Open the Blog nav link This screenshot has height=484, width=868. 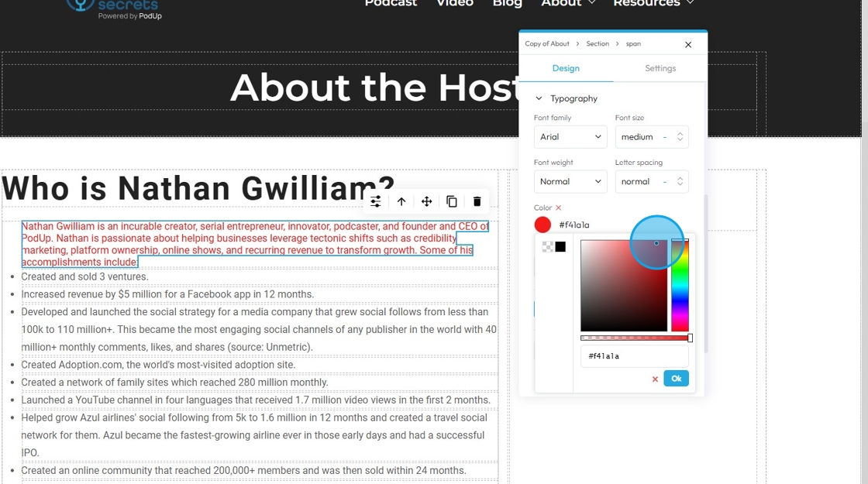tap(507, 3)
